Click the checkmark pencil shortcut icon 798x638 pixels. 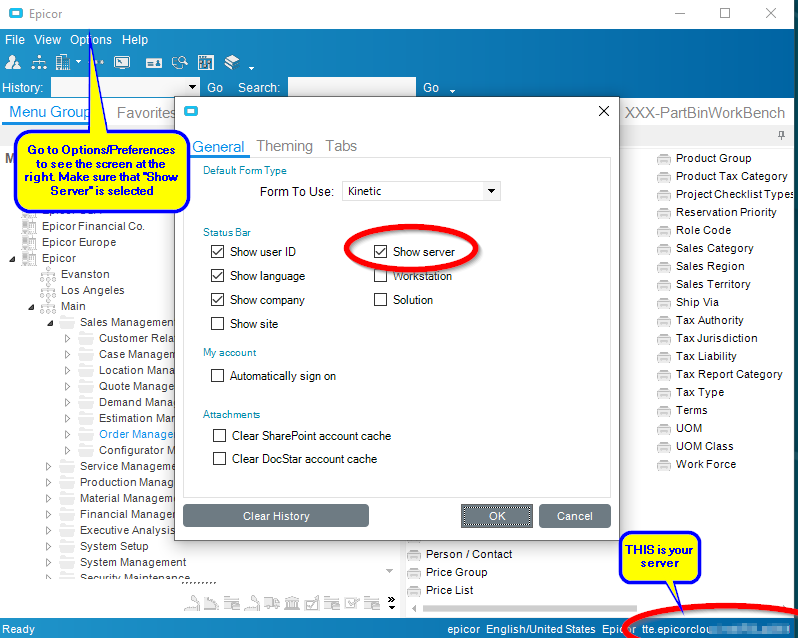(x=352, y=603)
